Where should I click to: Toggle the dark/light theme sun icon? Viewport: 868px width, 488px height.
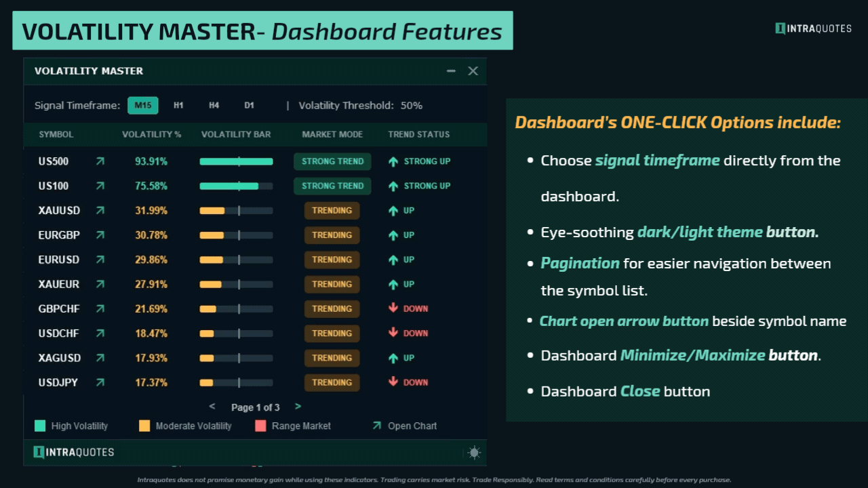pos(474,453)
